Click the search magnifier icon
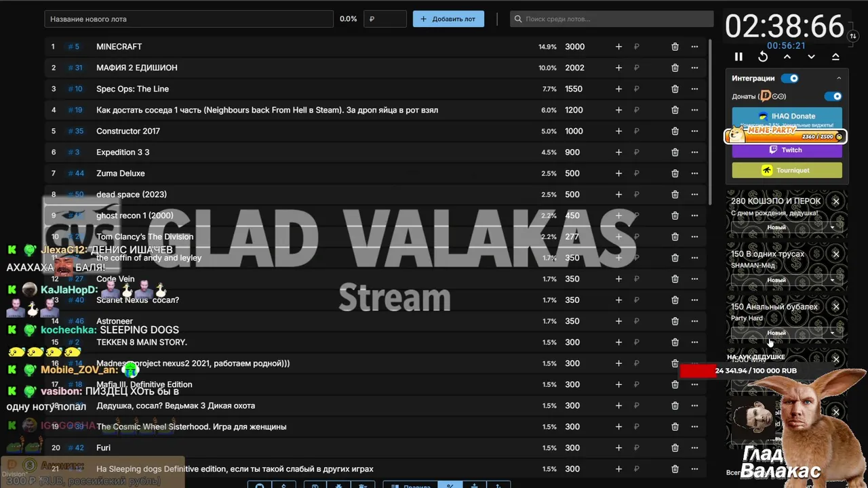868x488 pixels. pos(519,19)
